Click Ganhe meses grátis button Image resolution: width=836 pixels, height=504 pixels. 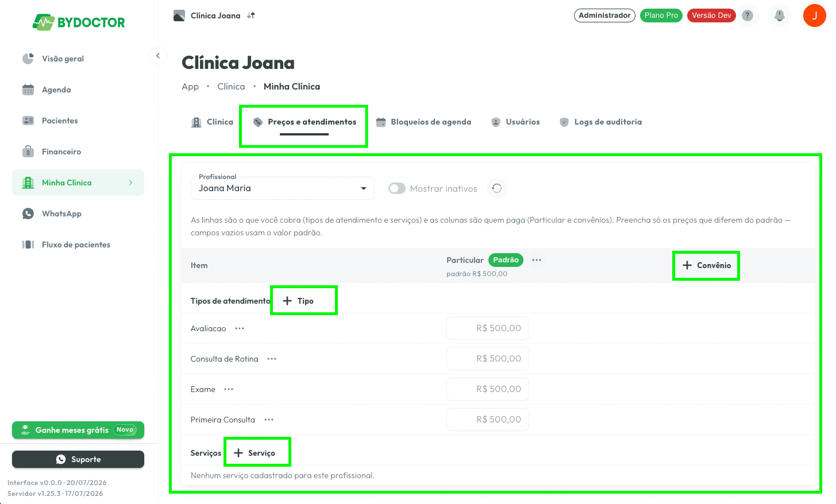[x=78, y=430]
